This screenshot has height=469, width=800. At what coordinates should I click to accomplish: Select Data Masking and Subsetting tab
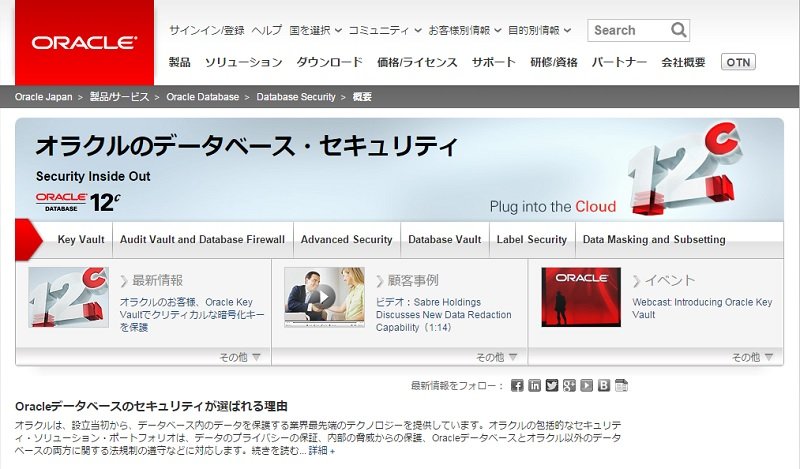(654, 239)
